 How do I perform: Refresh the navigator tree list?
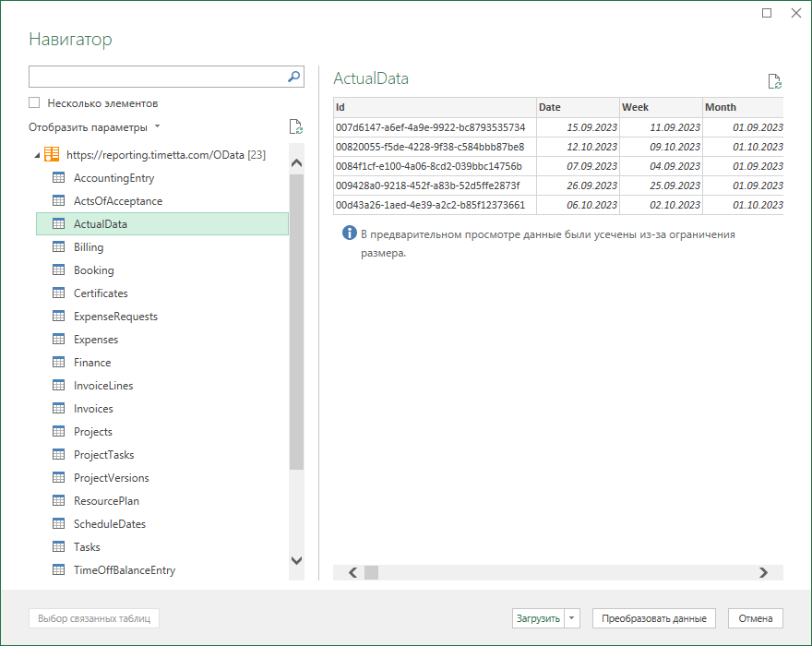click(x=295, y=127)
